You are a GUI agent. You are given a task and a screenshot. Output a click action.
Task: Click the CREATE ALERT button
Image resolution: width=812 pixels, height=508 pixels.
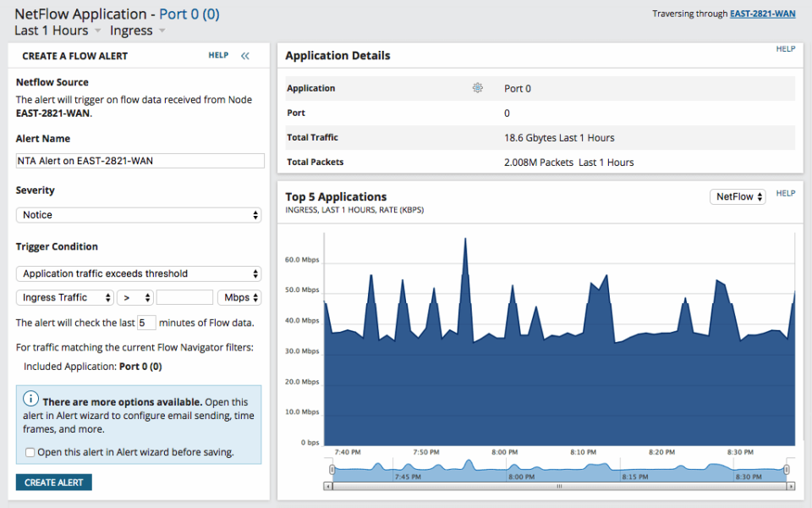[x=53, y=482]
